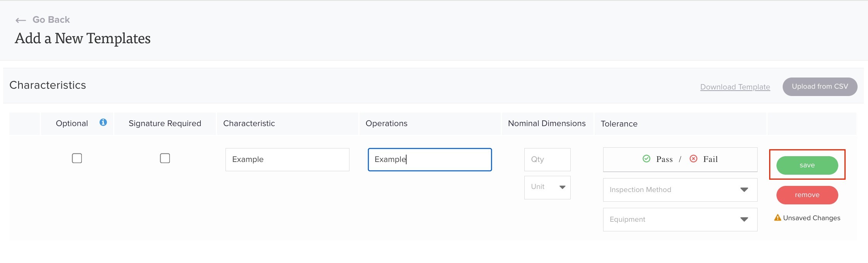Click the red remove button
Image resolution: width=868 pixels, height=263 pixels.
tap(807, 195)
